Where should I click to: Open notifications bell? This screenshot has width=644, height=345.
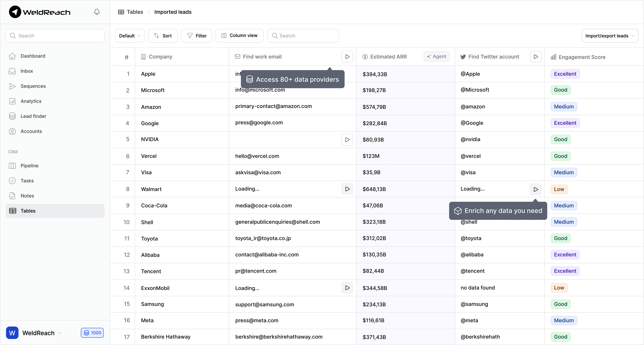click(97, 12)
